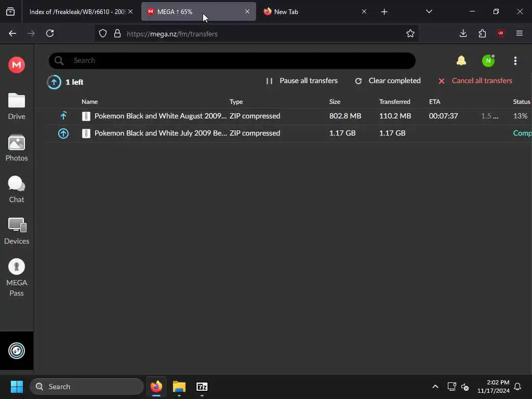This screenshot has height=399, width=532.
Task: Cancel all transfers
Action: pos(475,81)
